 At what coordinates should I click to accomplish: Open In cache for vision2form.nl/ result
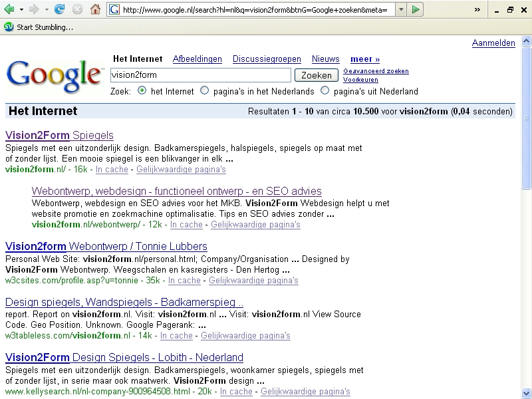[112, 170]
